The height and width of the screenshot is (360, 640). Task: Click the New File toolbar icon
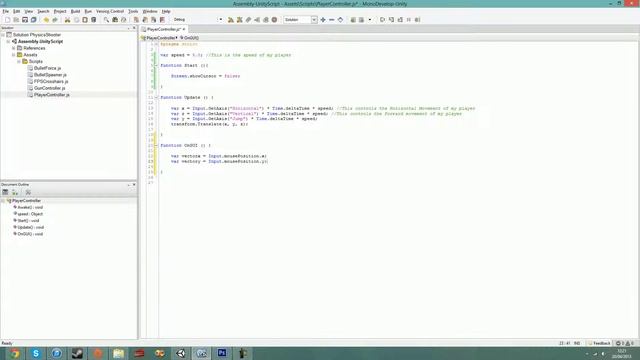7,20
